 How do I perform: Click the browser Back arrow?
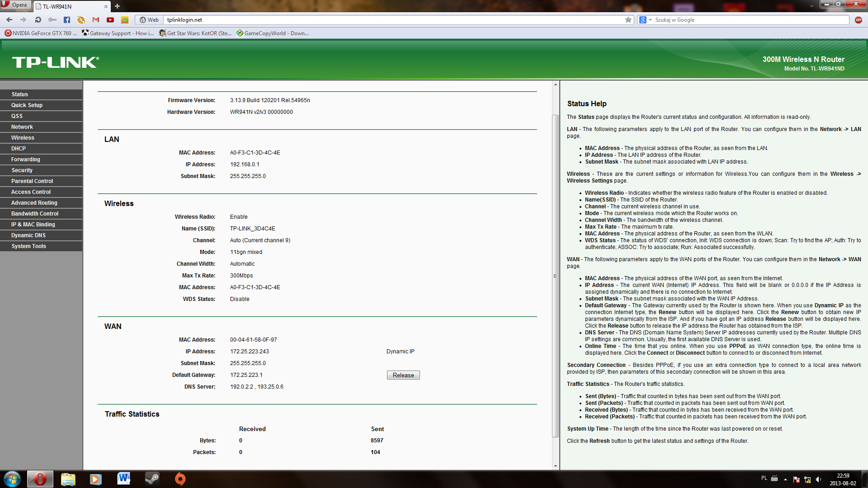pyautogui.click(x=9, y=20)
